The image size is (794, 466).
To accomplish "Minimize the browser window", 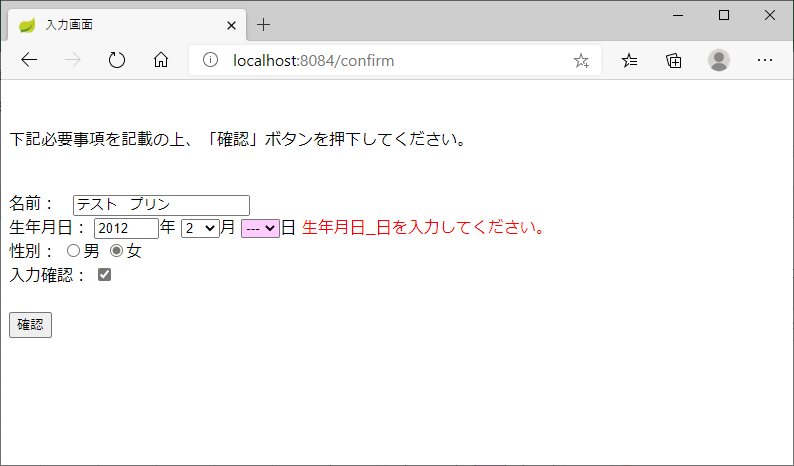I will 678,15.
